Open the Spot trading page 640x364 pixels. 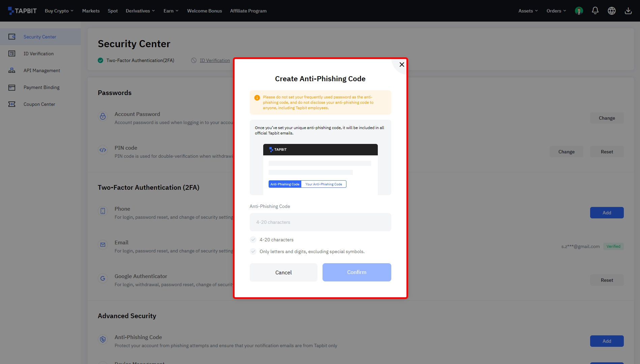click(113, 11)
